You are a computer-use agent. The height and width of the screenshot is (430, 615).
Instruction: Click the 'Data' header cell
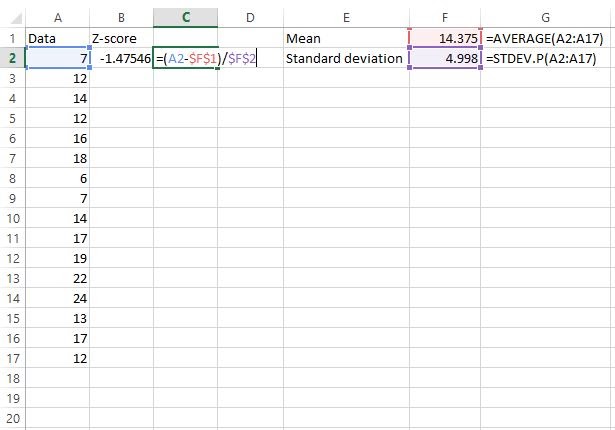click(x=58, y=38)
